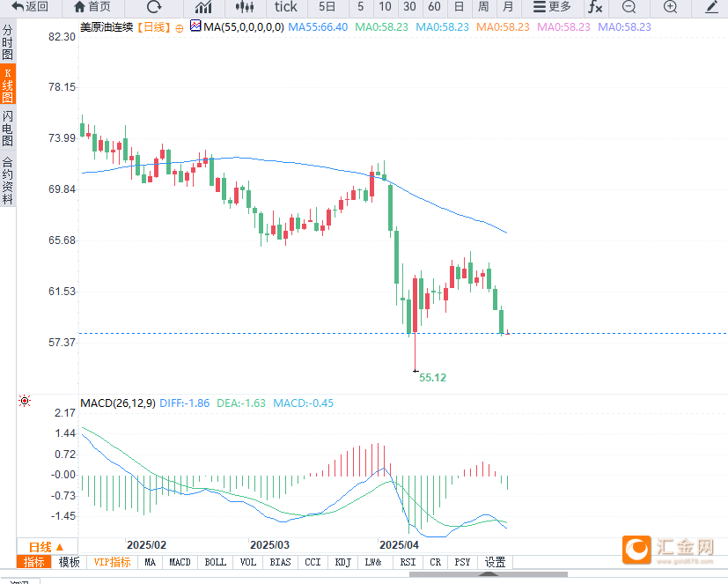
Task: Refresh the chart with the reload icon
Action: click(154, 7)
